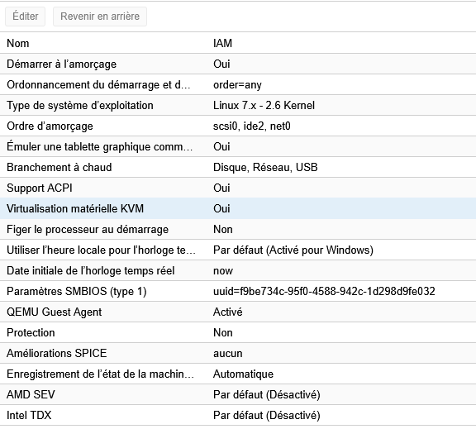
Task: Select the AMD SEV row
Action: point(238,394)
